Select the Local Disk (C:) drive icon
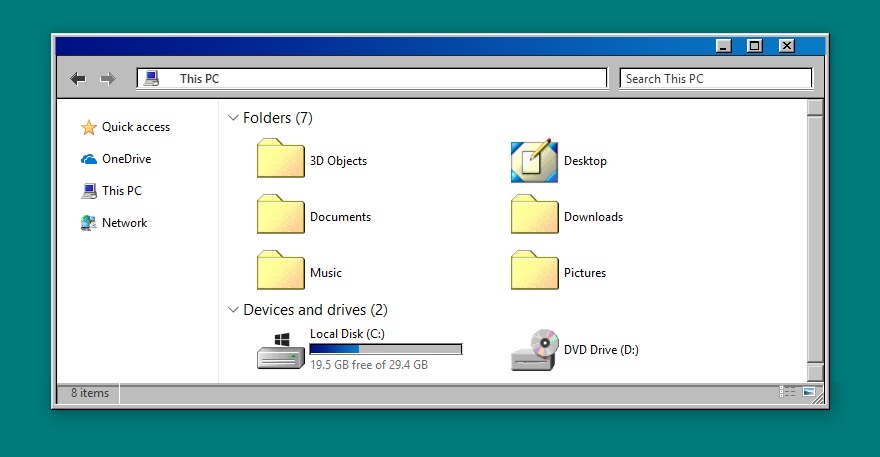Viewport: 880px width, 457px height. [280, 350]
